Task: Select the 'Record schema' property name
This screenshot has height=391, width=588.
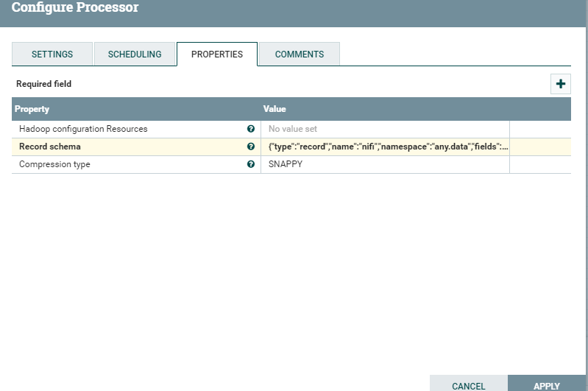Action: point(50,147)
